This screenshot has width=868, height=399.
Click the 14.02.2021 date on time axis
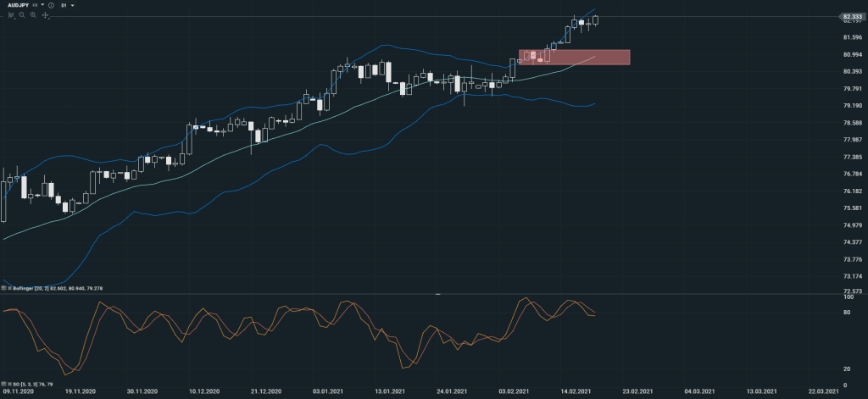point(576,391)
